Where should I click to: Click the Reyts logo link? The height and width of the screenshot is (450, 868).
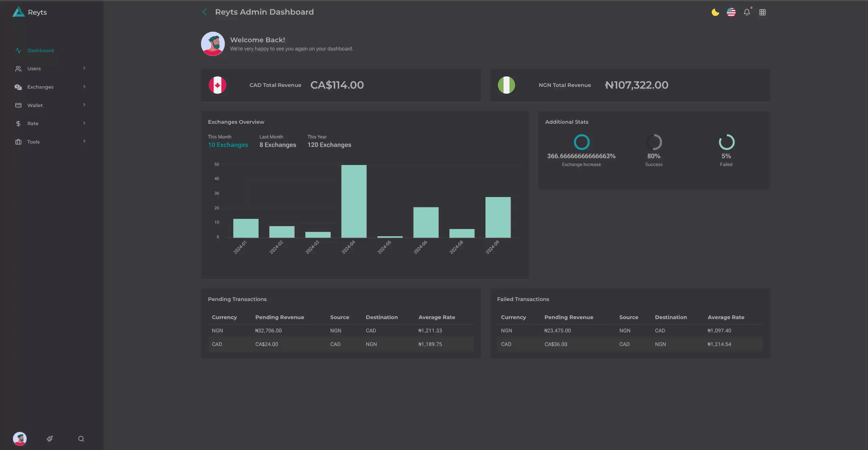tap(29, 12)
